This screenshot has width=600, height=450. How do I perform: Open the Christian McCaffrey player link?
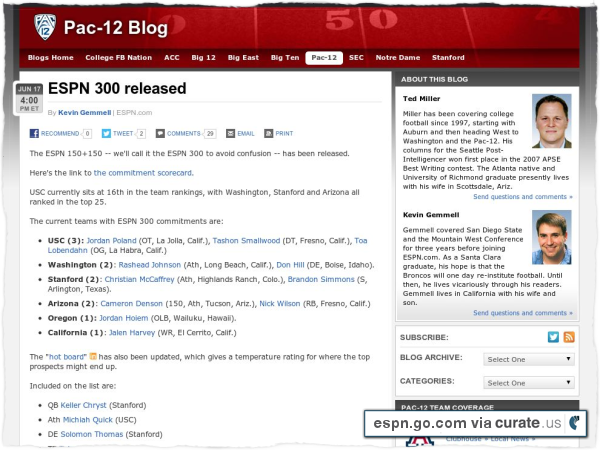pyautogui.click(x=139, y=279)
